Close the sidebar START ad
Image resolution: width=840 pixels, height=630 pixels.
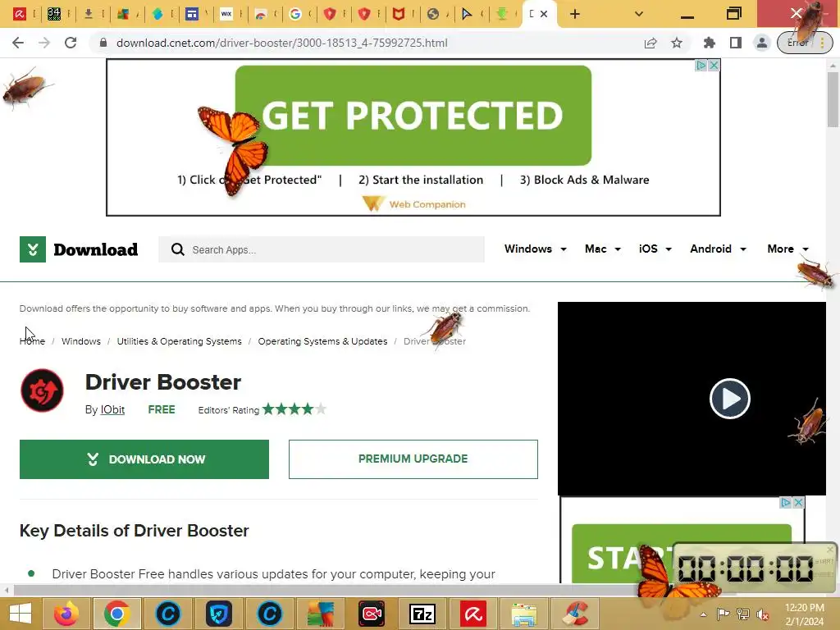[798, 503]
